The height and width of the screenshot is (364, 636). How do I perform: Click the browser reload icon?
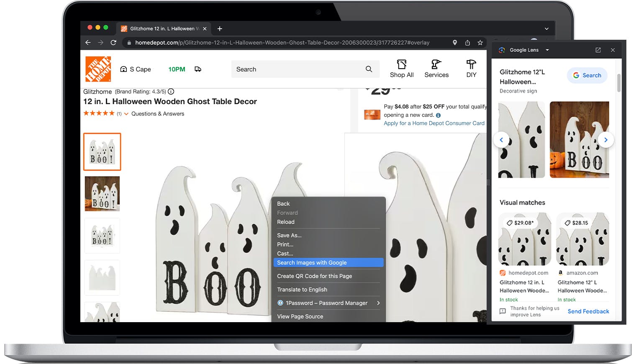(x=113, y=43)
